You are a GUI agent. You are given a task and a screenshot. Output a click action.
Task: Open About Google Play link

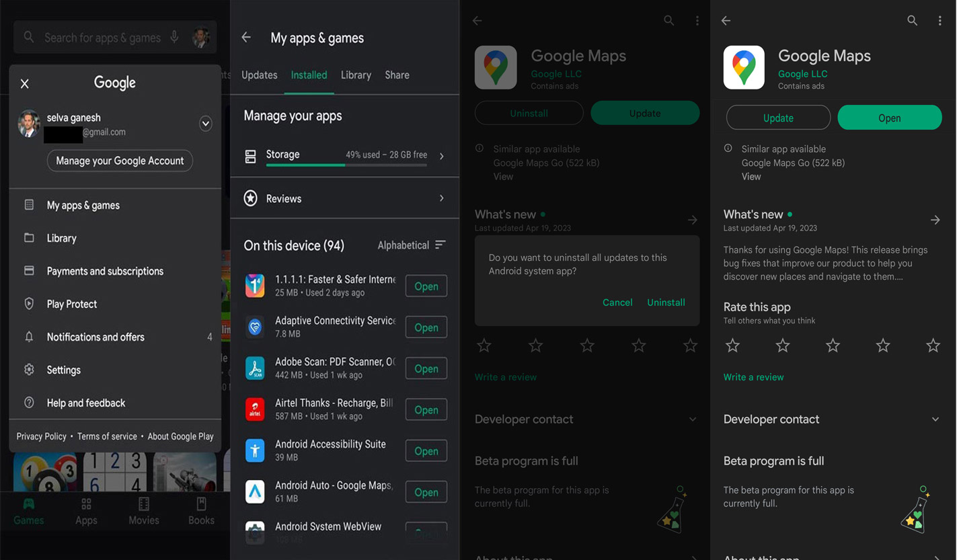(180, 436)
